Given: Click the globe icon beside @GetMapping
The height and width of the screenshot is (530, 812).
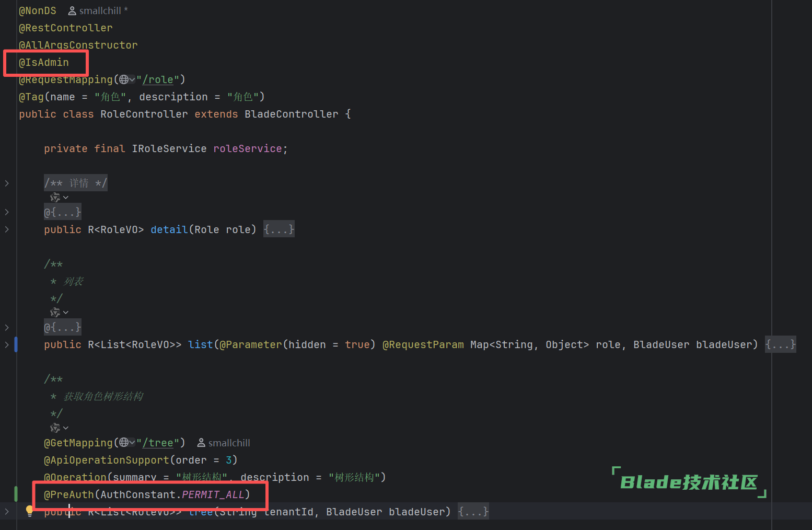Looking at the screenshot, I should (x=124, y=443).
